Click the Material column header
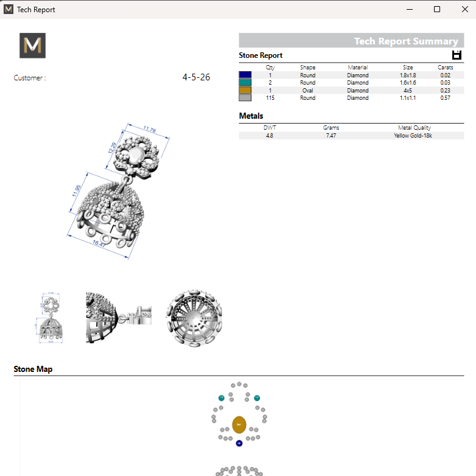 pyautogui.click(x=357, y=68)
